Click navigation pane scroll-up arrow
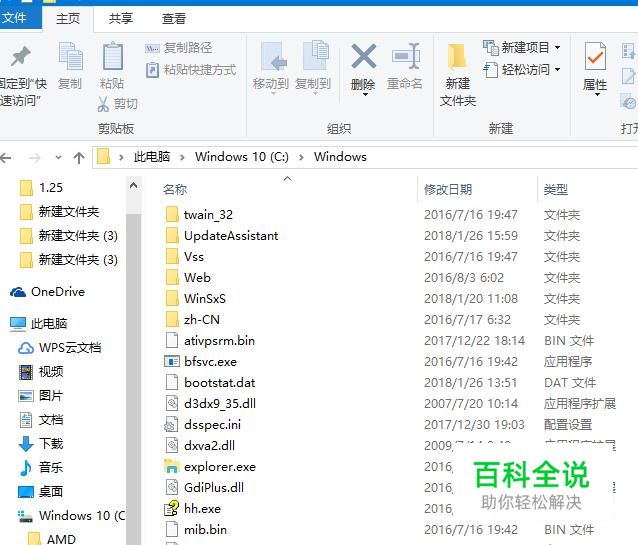The width and height of the screenshot is (638, 545). click(133, 186)
